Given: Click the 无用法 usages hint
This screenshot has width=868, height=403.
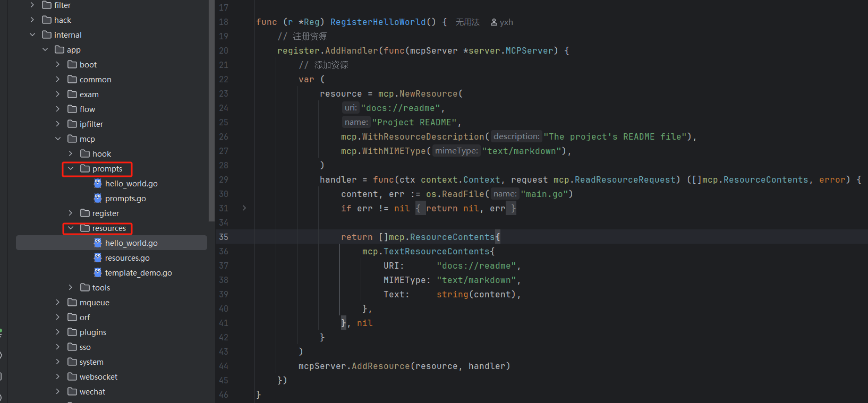Looking at the screenshot, I should [x=467, y=22].
